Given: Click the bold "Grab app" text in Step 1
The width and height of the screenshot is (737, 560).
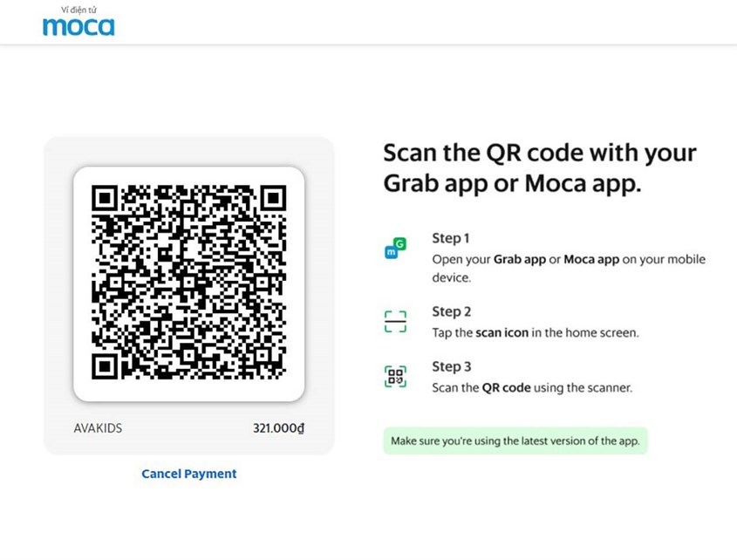Looking at the screenshot, I should point(520,260).
